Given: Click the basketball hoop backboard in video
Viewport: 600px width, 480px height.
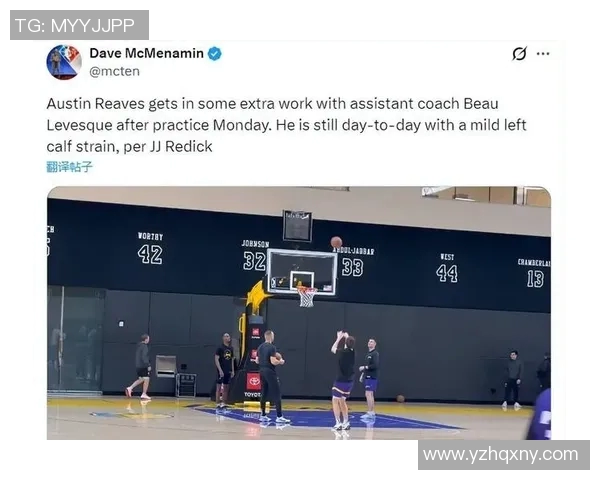Looking at the screenshot, I should point(302,272).
